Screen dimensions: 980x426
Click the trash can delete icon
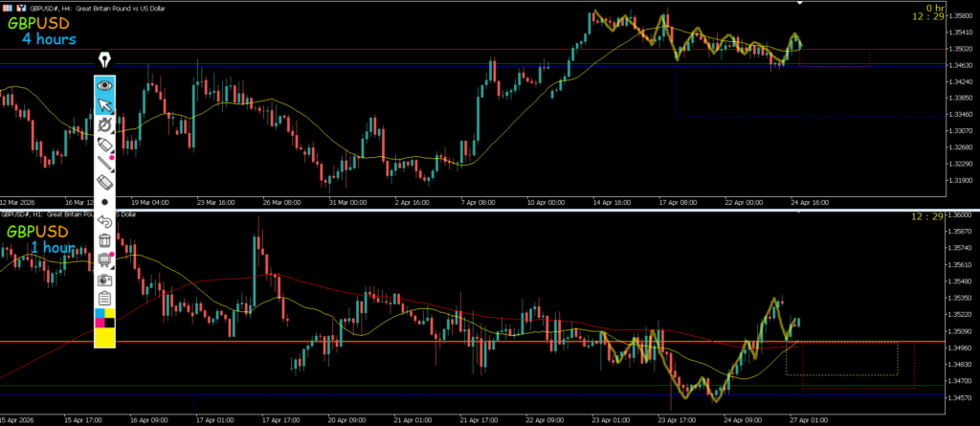coord(105,240)
